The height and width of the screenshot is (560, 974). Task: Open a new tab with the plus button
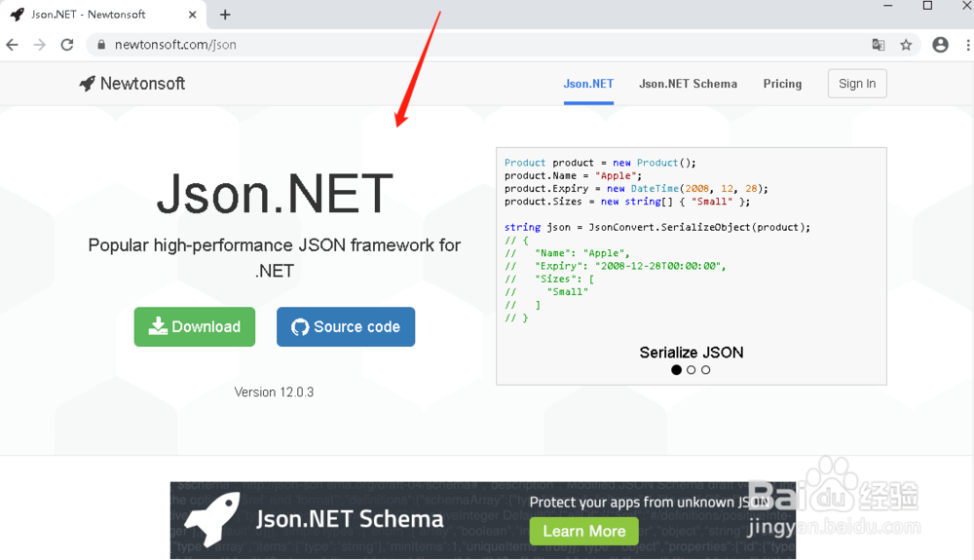[225, 15]
